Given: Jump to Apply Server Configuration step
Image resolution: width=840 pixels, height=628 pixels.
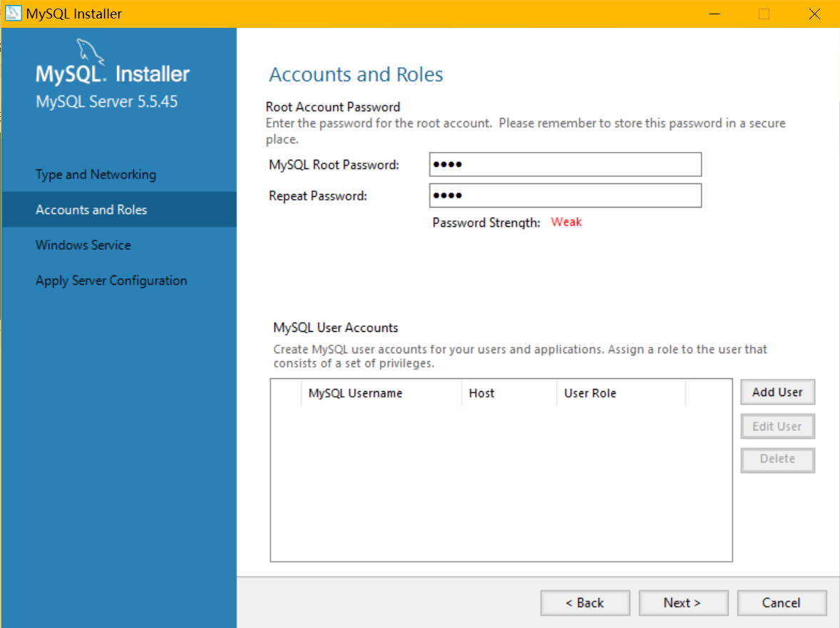Looking at the screenshot, I should tap(111, 280).
